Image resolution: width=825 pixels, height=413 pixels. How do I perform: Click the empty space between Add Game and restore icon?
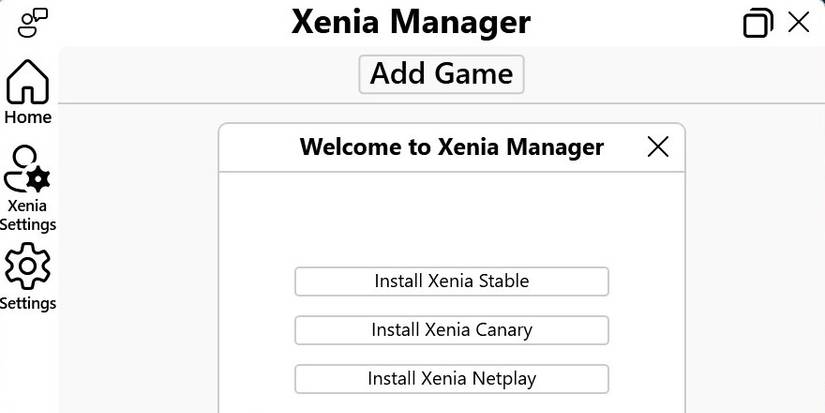tap(640, 74)
